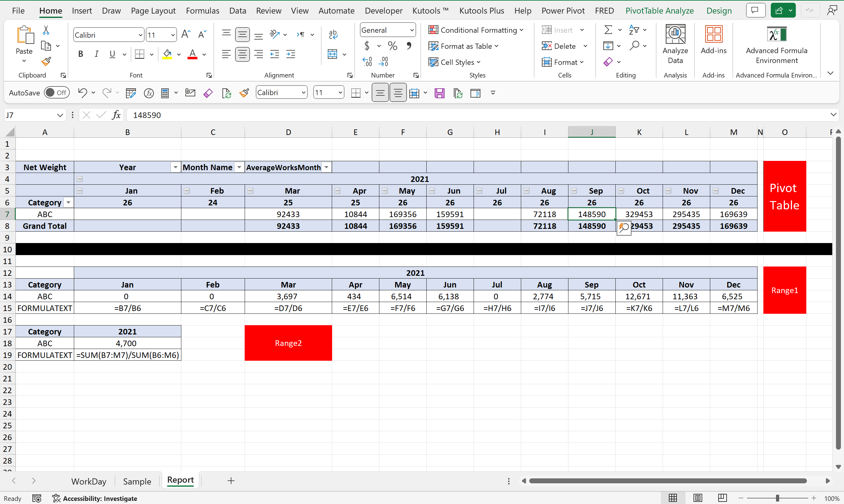
Task: Collapse the 2021 year group
Action: pyautogui.click(x=79, y=179)
